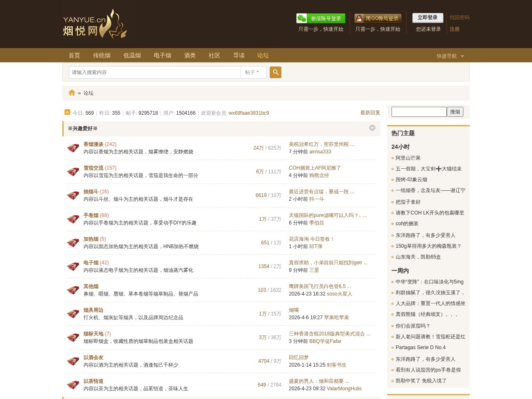Click the home icon in the breadcrumb
The image size is (532, 399).
point(72,93)
